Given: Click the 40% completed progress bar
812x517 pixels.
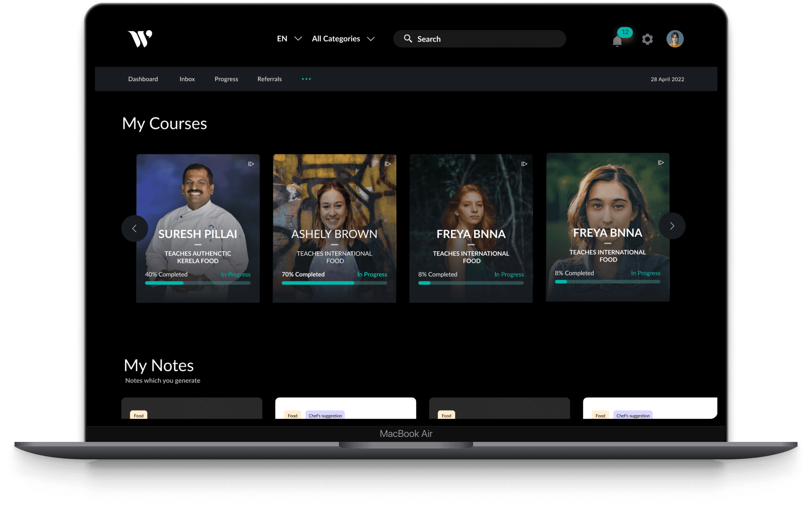Looking at the screenshot, I should point(198,283).
